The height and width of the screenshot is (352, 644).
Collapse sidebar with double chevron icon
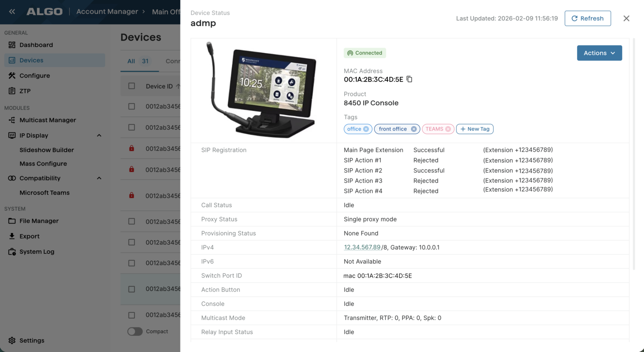pyautogui.click(x=12, y=12)
